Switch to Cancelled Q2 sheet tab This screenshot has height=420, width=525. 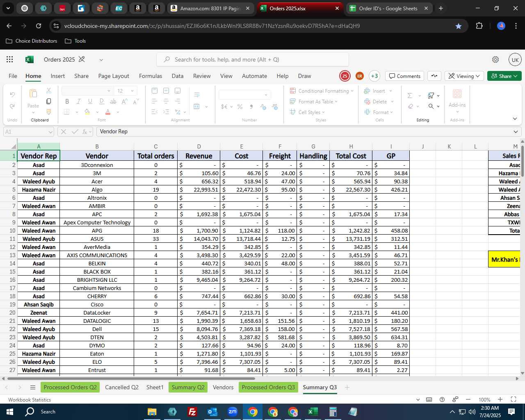(x=122, y=387)
